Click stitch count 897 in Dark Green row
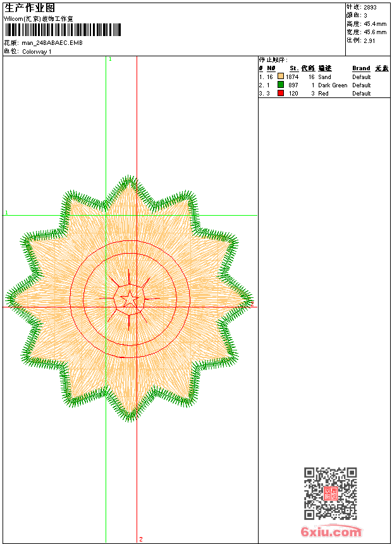The width and height of the screenshot is (392, 544). pos(293,85)
